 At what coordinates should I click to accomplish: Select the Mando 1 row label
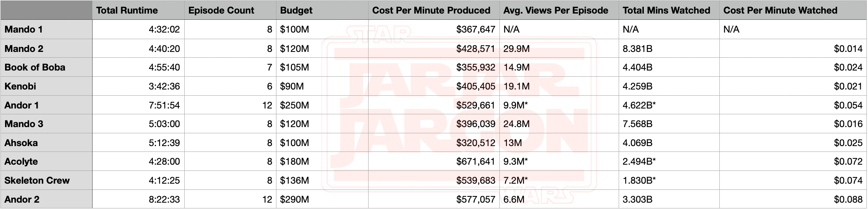pyautogui.click(x=24, y=29)
